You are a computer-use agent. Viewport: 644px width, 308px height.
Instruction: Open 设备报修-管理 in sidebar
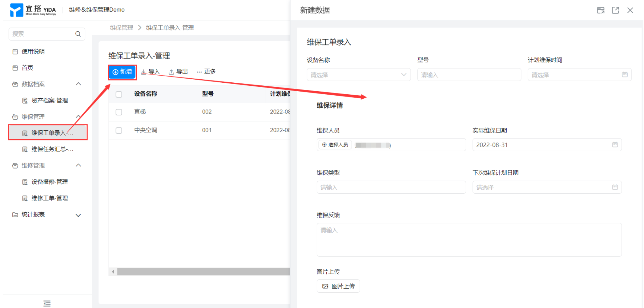point(50,182)
